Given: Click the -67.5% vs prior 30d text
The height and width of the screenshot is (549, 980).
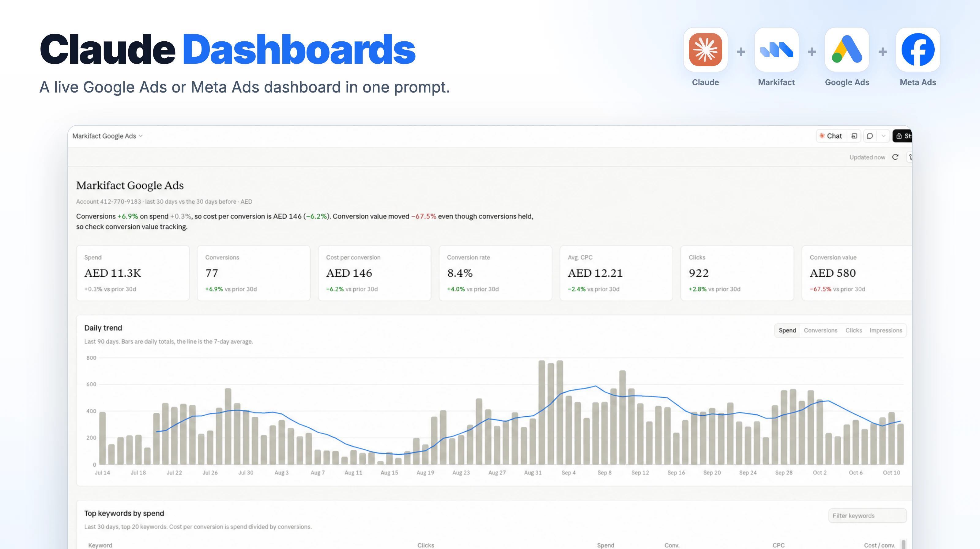Looking at the screenshot, I should click(837, 289).
